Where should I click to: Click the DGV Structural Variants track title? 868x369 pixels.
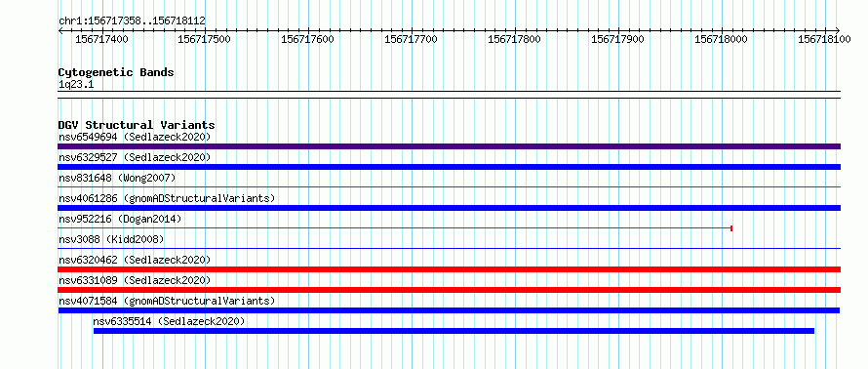click(x=137, y=125)
